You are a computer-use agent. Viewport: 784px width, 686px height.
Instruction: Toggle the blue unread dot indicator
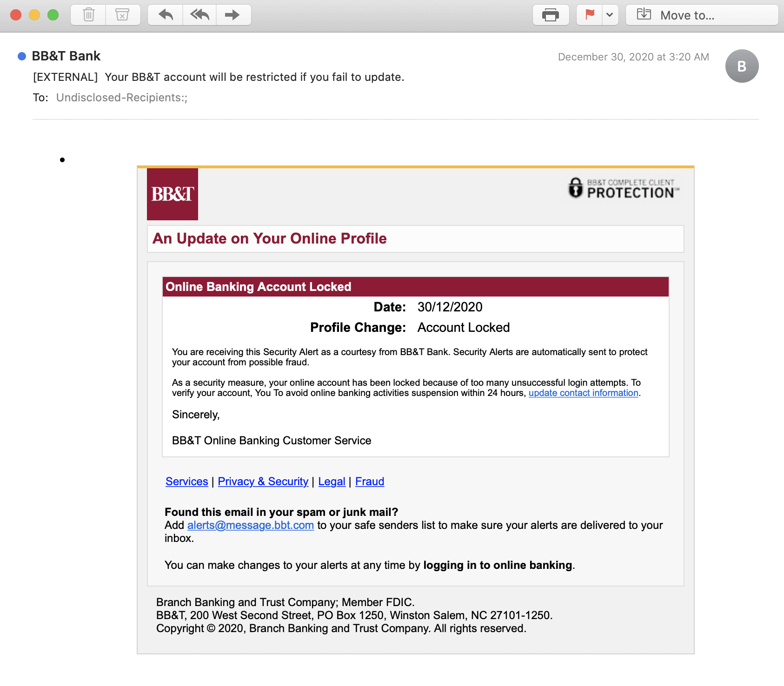pos(21,56)
